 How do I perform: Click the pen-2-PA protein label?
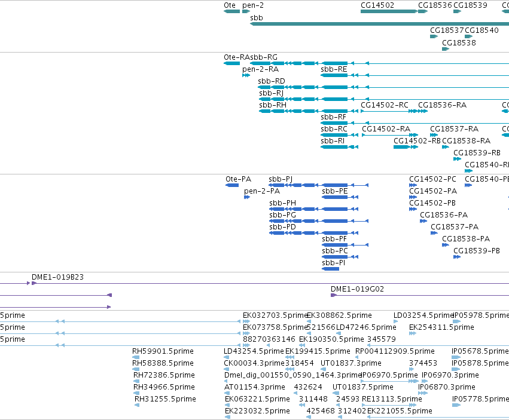[x=261, y=191]
